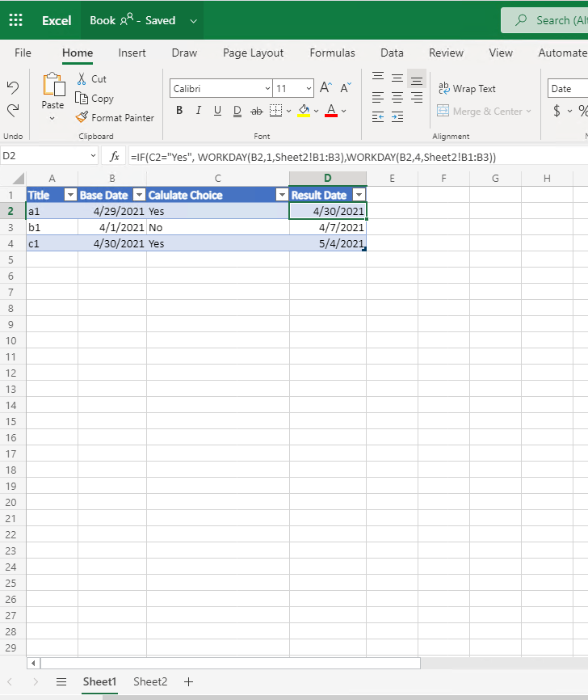Screen dimensions: 588x700
Task: Switch to Review tab
Action: (x=446, y=53)
